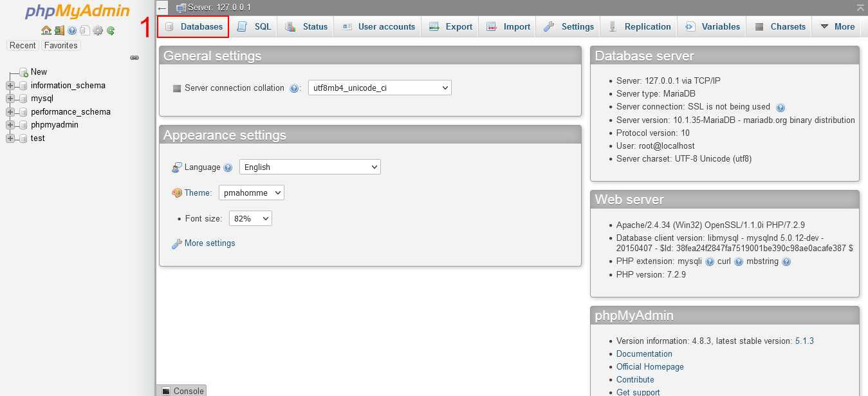Click the chain link icon in navigation panel
868x396 pixels.
pos(134,57)
